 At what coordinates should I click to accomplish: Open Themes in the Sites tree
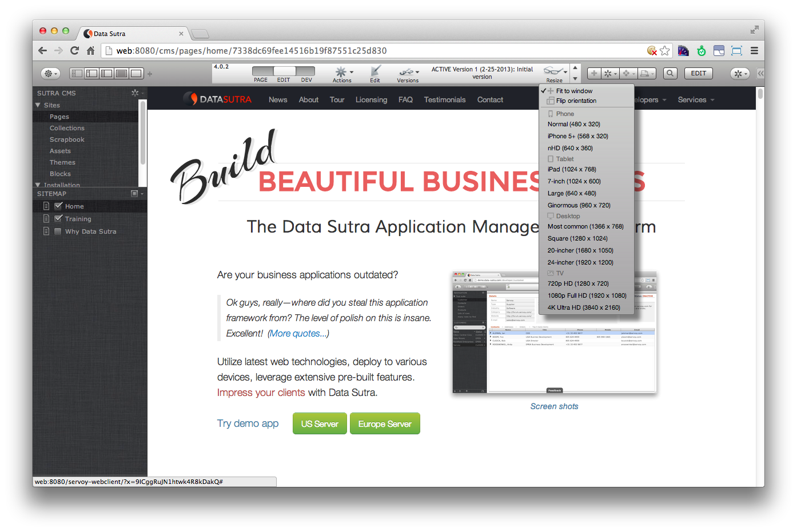(62, 162)
